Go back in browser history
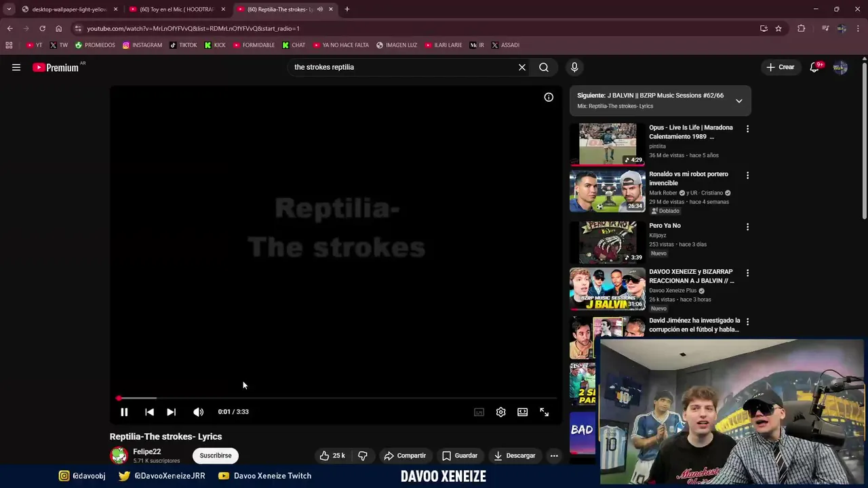Image resolution: width=868 pixels, height=488 pixels. (x=9, y=28)
